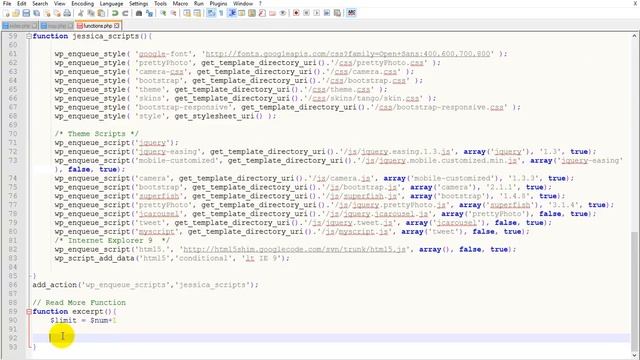Zoom in on the text with Zoom In icon
This screenshot has height=360, width=640.
(163, 13)
